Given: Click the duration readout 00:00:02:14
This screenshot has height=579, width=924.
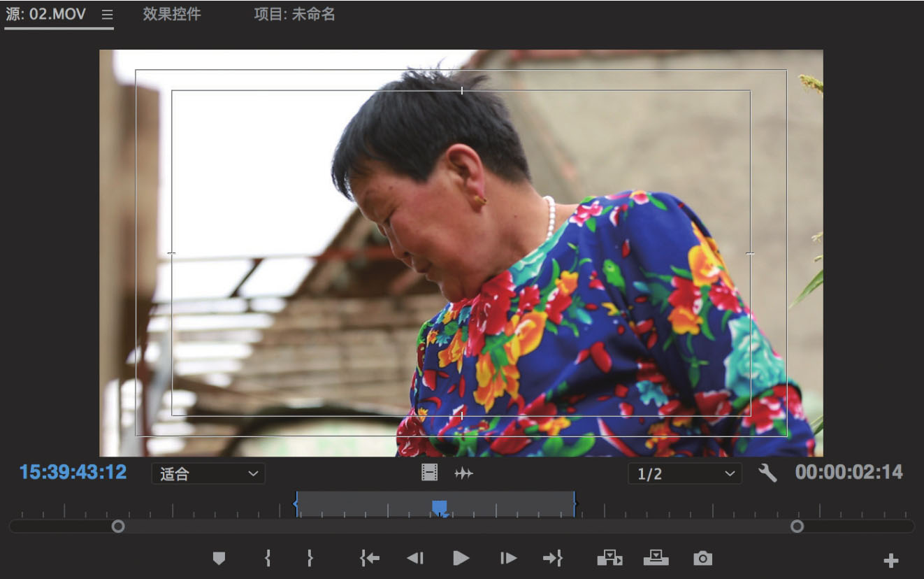Looking at the screenshot, I should (x=849, y=472).
